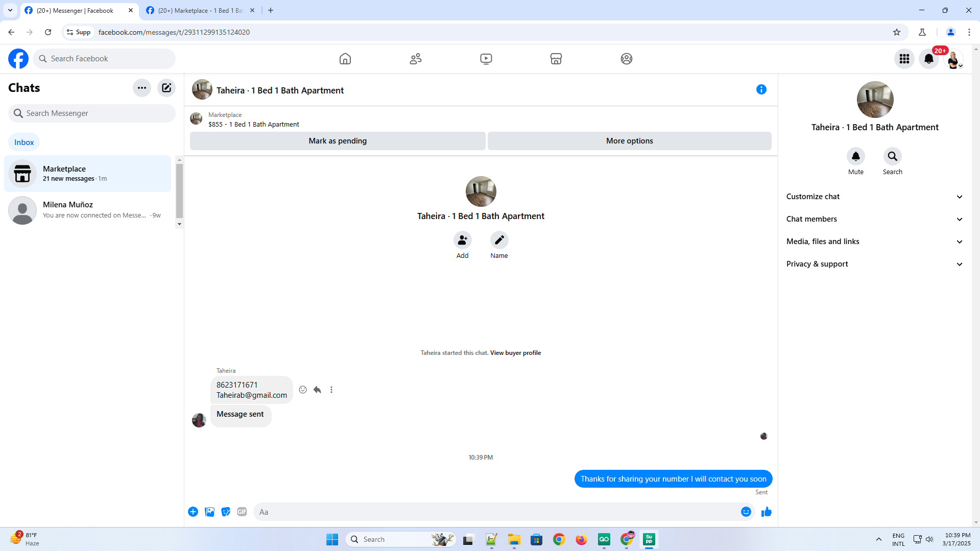Open a new browser tab
980x551 pixels.
[x=271, y=10]
